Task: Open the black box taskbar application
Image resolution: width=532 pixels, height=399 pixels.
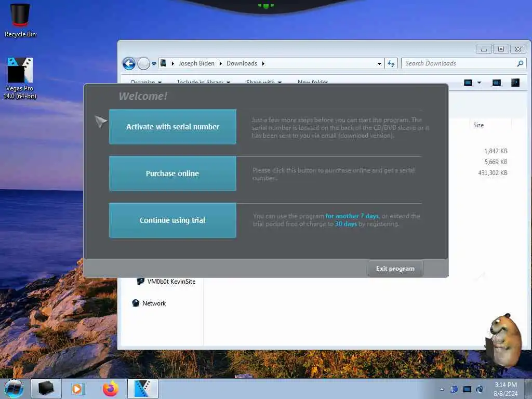Action: point(46,389)
